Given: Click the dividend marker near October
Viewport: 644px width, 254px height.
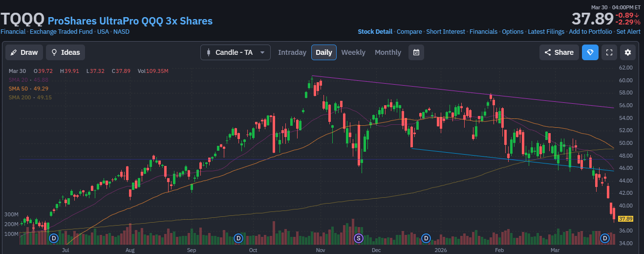Looking at the screenshot, I should (x=238, y=238).
